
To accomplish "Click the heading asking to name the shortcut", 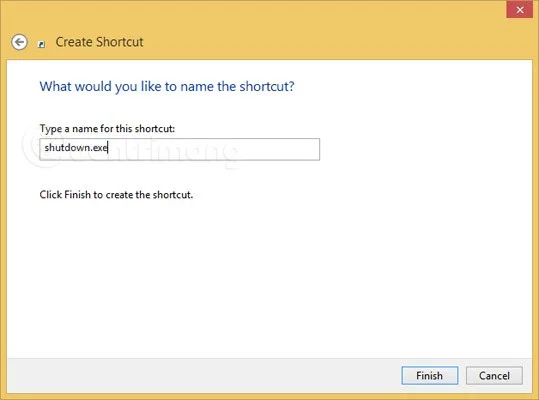I will (167, 86).
